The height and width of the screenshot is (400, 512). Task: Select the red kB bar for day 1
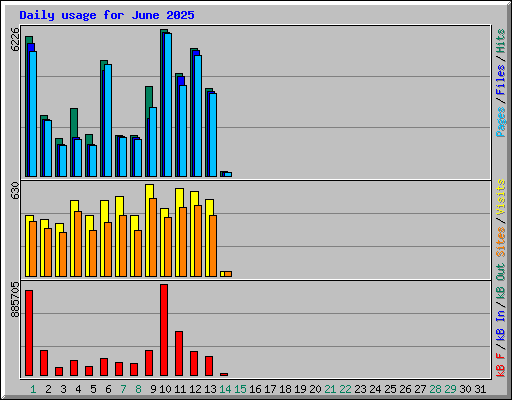click(29, 333)
